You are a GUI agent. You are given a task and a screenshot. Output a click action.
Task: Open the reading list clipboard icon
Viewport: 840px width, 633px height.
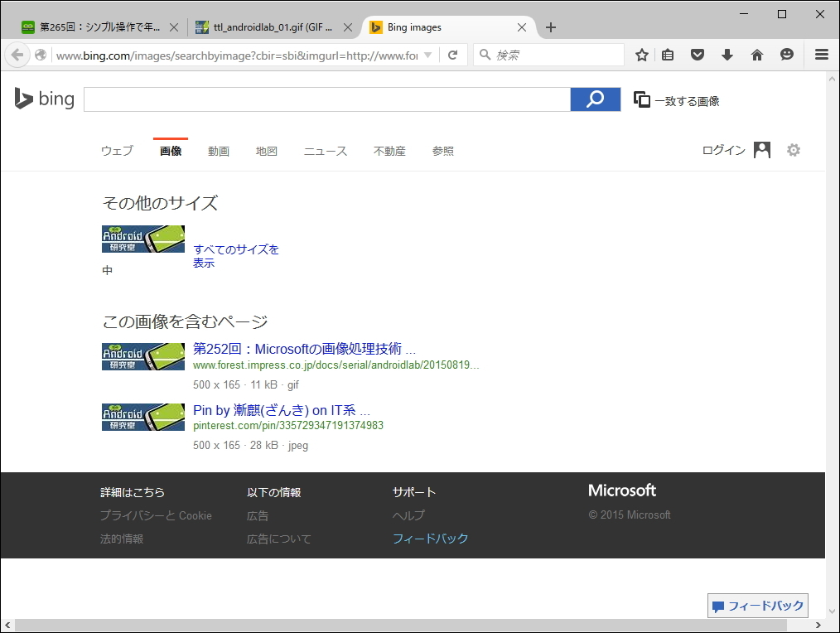click(668, 55)
